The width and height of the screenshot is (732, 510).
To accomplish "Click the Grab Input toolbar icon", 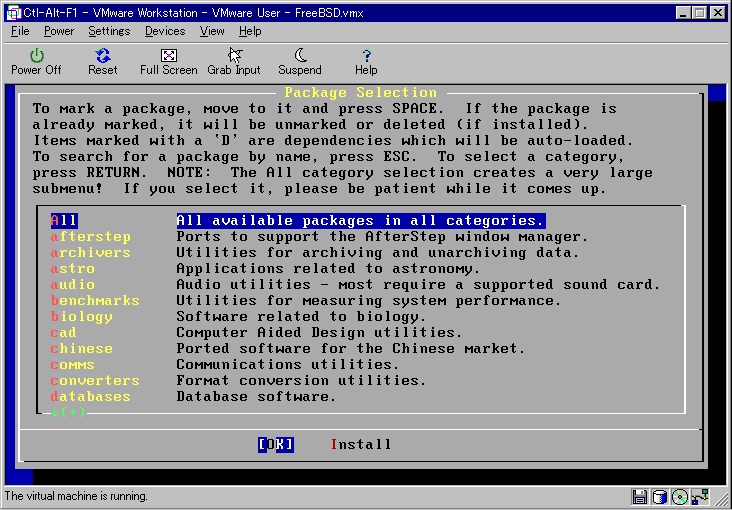I will [235, 56].
